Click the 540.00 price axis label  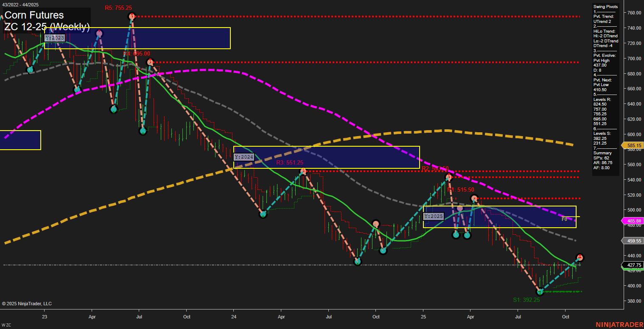(634, 180)
